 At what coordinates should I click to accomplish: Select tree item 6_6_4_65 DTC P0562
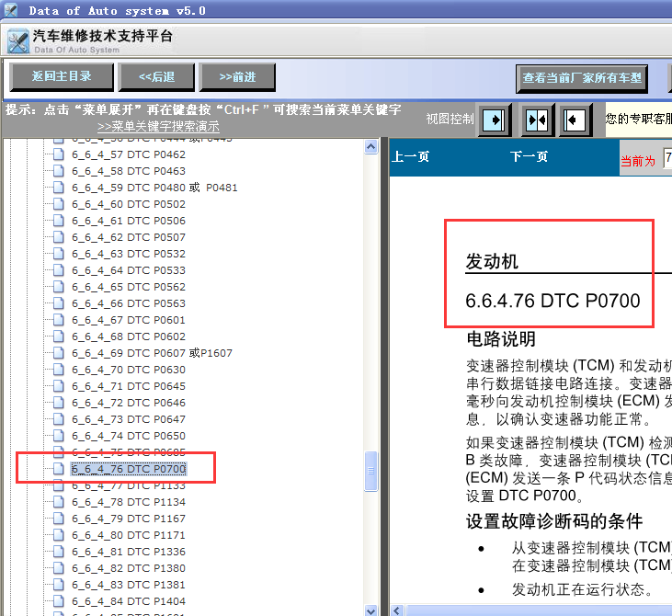(129, 287)
